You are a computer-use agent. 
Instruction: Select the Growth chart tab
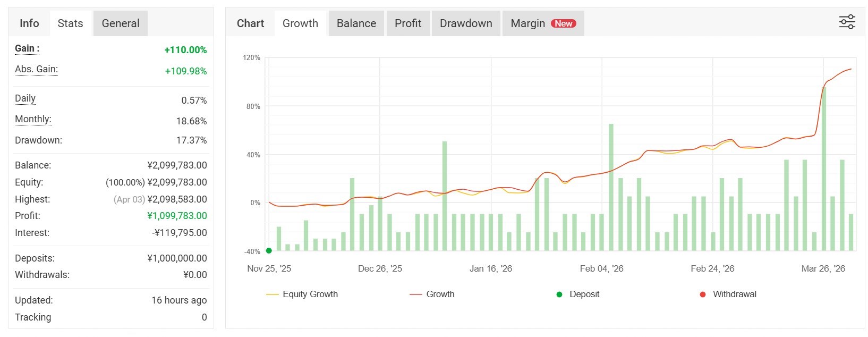click(x=300, y=23)
